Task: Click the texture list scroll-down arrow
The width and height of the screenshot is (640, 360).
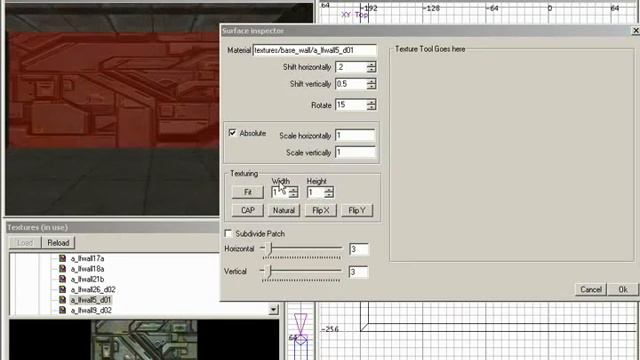Action: point(274,310)
